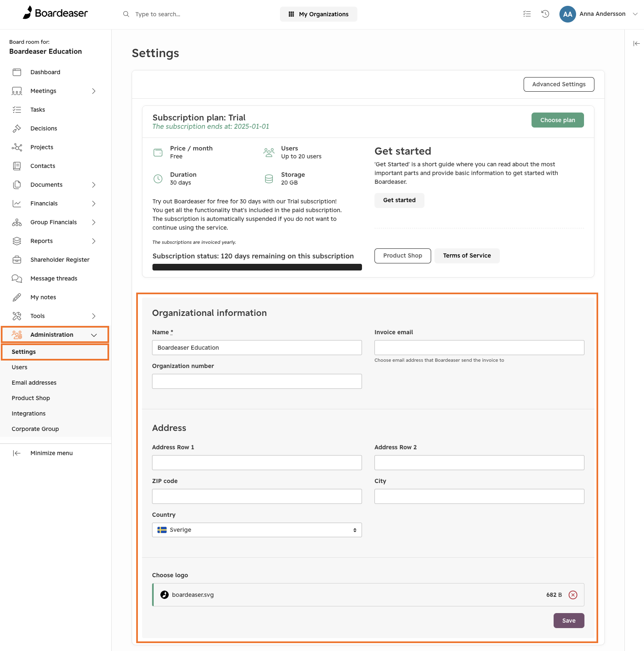Click the Get started button

(x=399, y=200)
